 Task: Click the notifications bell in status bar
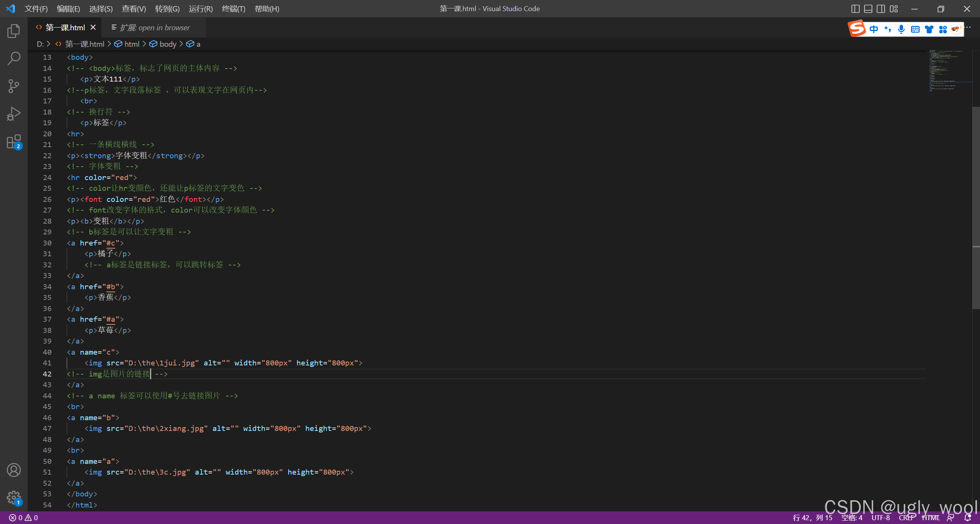pyautogui.click(x=968, y=518)
